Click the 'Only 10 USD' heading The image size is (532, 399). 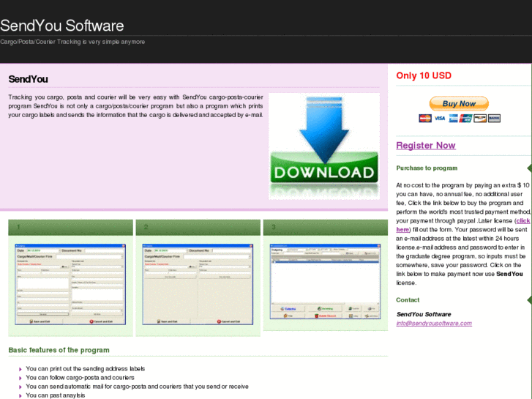[424, 75]
